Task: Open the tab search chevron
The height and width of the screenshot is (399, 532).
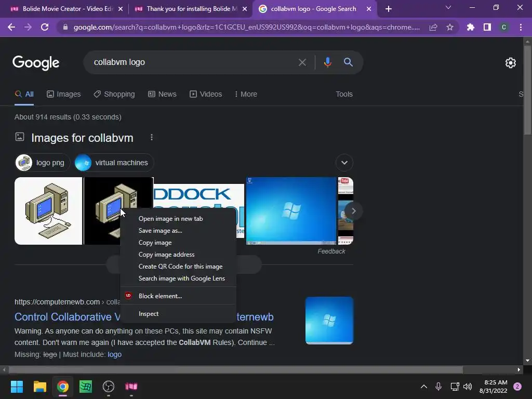Action: pos(448,7)
